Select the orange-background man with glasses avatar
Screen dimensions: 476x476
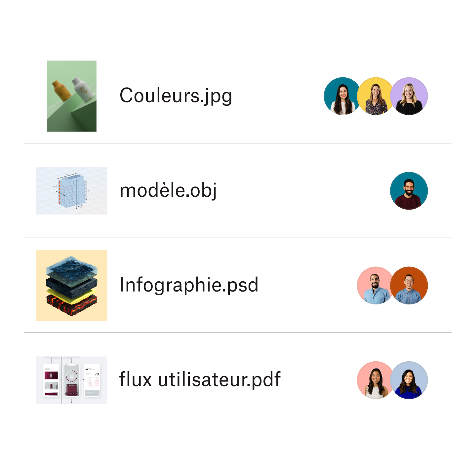[409, 286]
